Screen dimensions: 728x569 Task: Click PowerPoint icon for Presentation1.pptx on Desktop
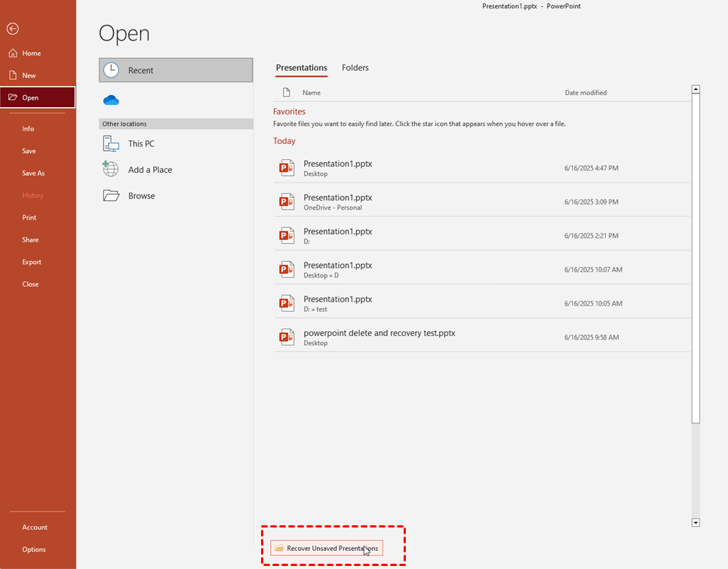click(287, 168)
